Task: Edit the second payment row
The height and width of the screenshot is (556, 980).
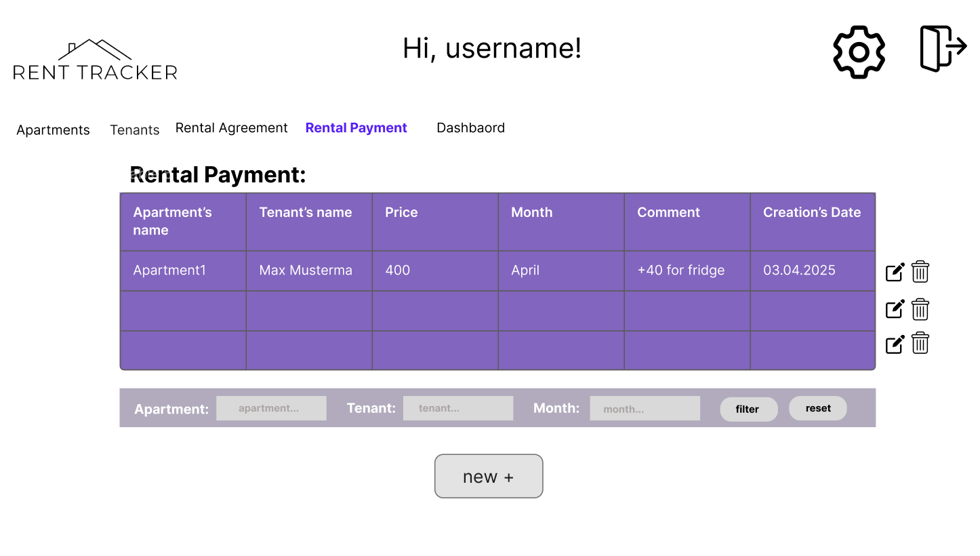Action: click(894, 309)
